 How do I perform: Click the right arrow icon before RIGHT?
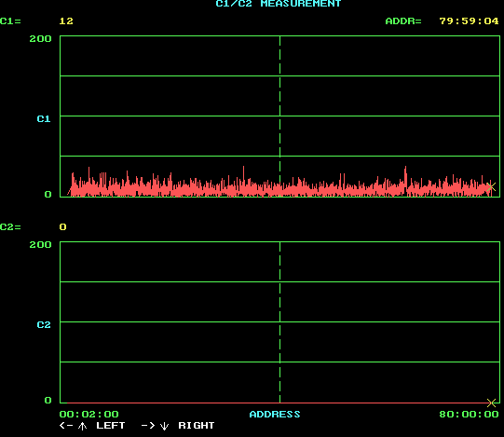coord(148,426)
